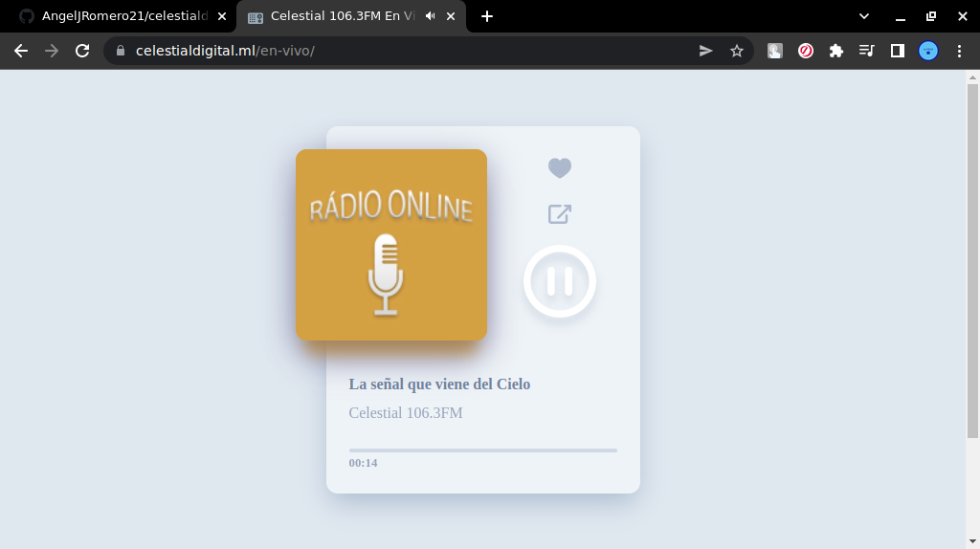This screenshot has width=980, height=549.
Task: Toggle the browser side panel
Action: [898, 51]
